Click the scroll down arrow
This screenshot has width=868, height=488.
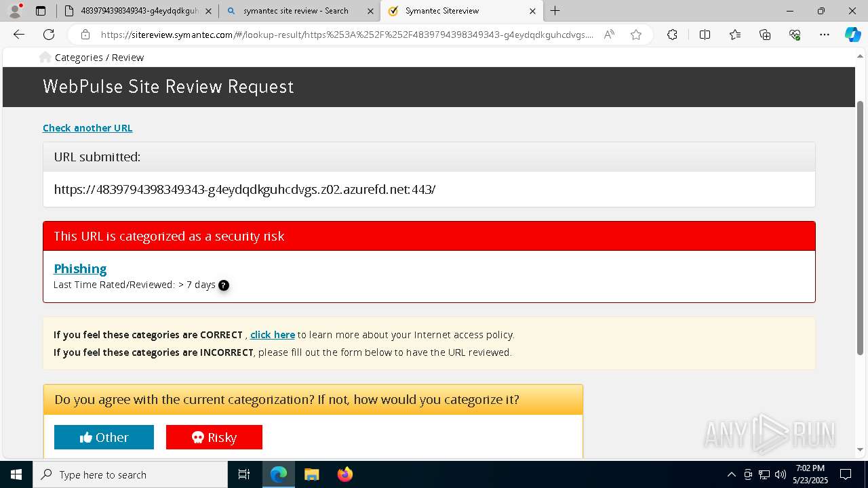861,449
